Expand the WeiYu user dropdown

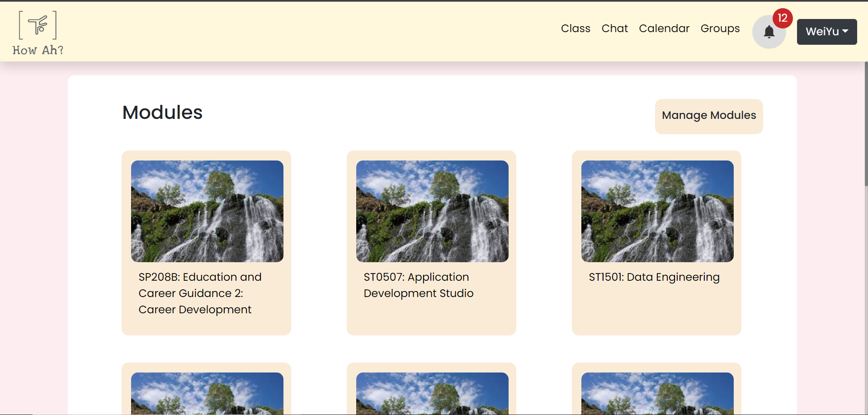pos(827,32)
